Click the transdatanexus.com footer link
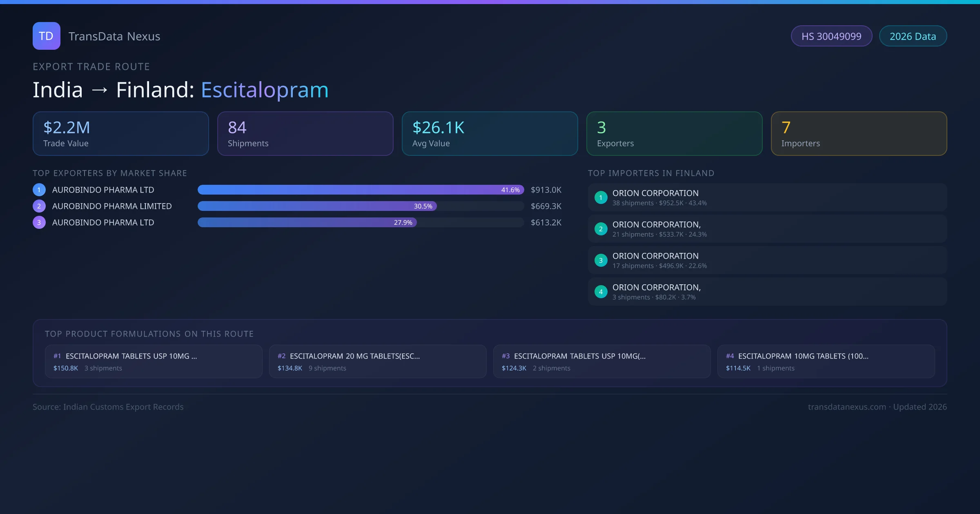 click(847, 407)
